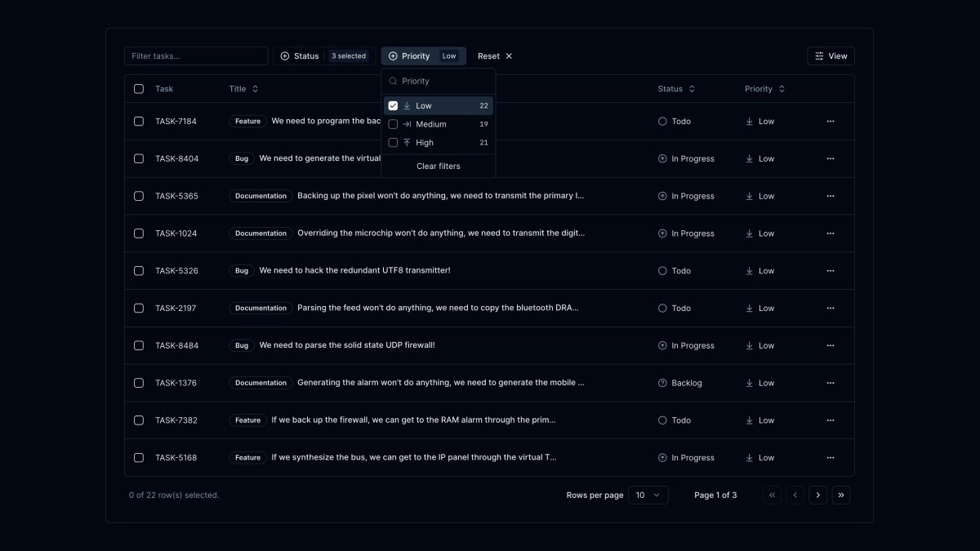Open row actions menu for TASK-5365
The image size is (980, 551).
(x=831, y=196)
